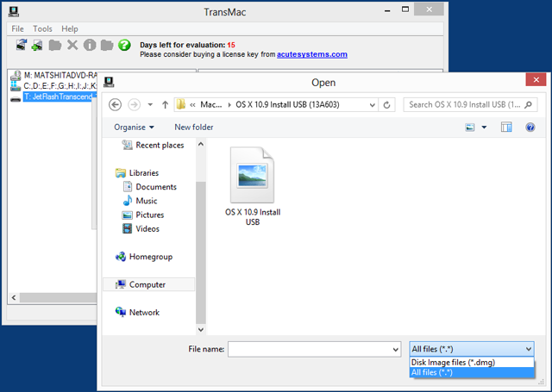The image size is (552, 392).
Task: Go back with the dialog's left arrow
Action: [x=115, y=105]
